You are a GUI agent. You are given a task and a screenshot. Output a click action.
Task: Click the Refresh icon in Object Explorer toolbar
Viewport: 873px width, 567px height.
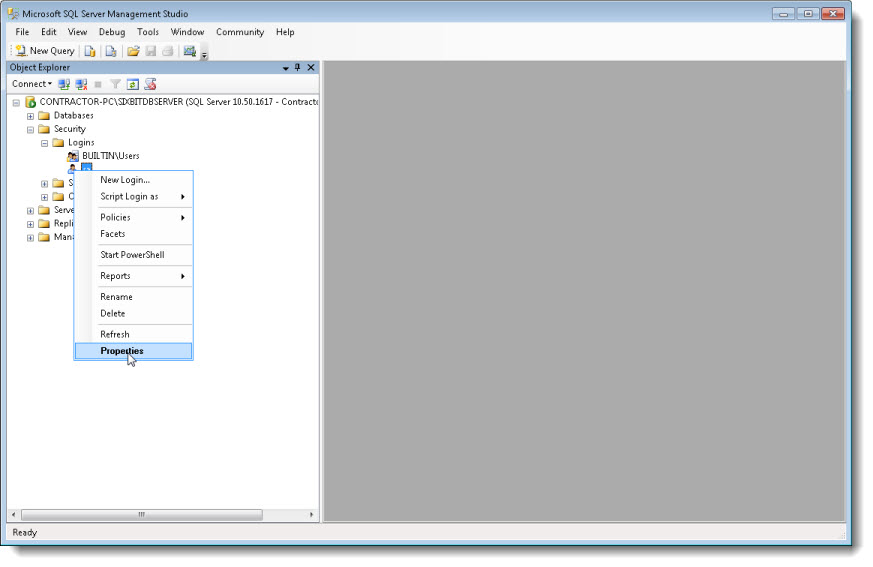point(133,84)
